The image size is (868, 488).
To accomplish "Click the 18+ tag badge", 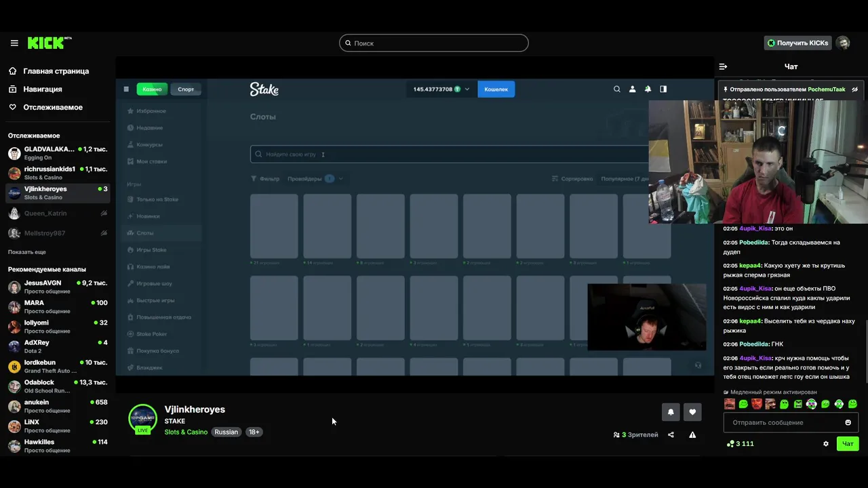I will click(254, 432).
